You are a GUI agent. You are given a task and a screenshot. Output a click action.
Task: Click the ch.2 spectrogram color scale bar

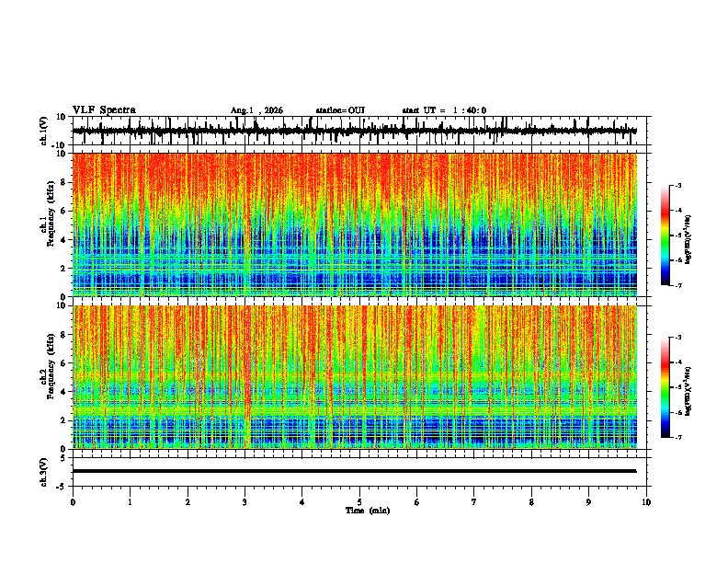(x=665, y=387)
